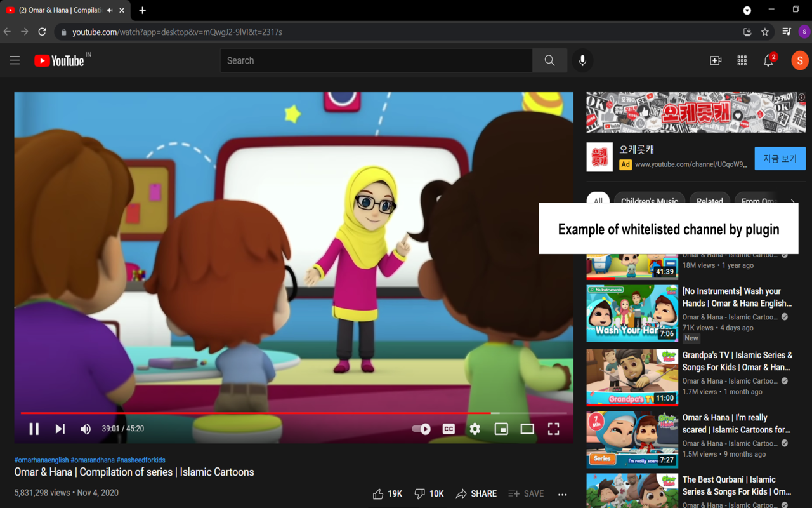Open browser media control icon
Screen dimensions: 812x508
787,32
